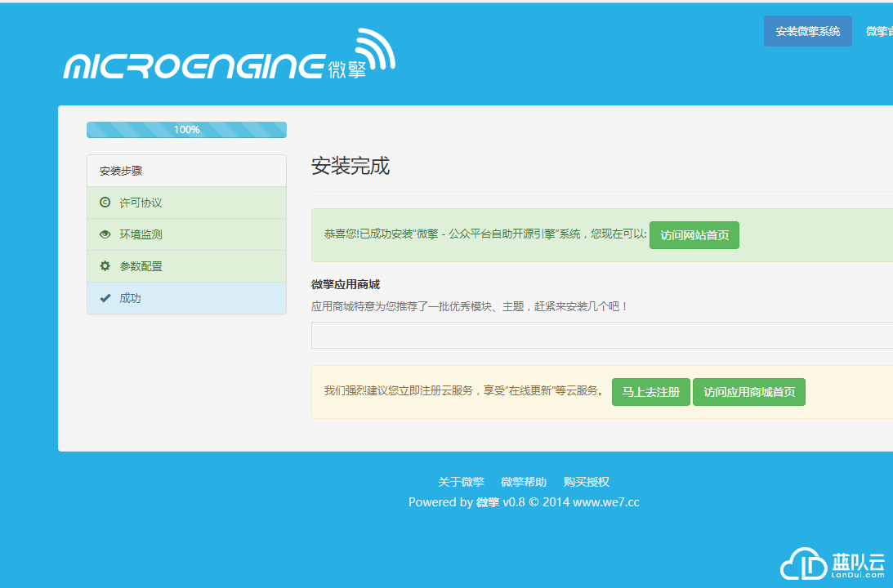Open the 关于微擎 footer link

pos(461,482)
